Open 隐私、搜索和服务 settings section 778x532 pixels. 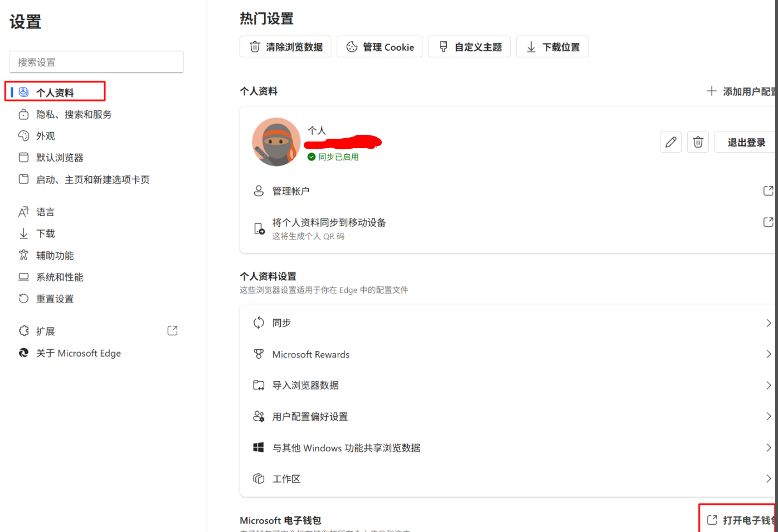point(74,114)
